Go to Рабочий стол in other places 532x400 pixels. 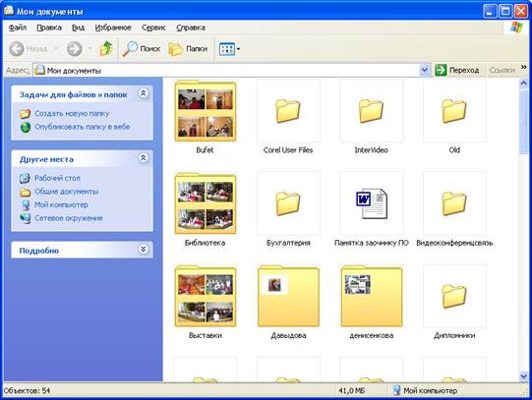click(57, 178)
